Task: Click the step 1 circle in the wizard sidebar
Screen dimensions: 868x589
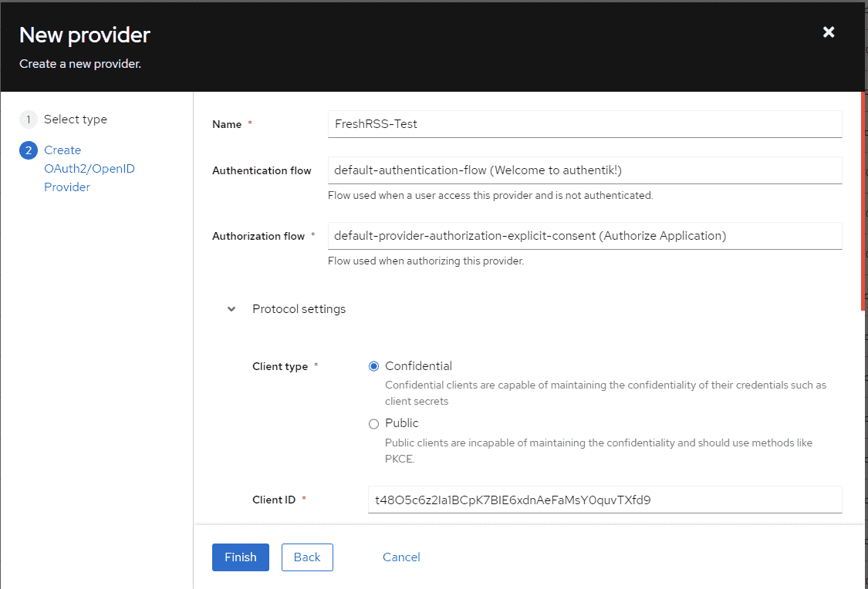Action: point(29,119)
